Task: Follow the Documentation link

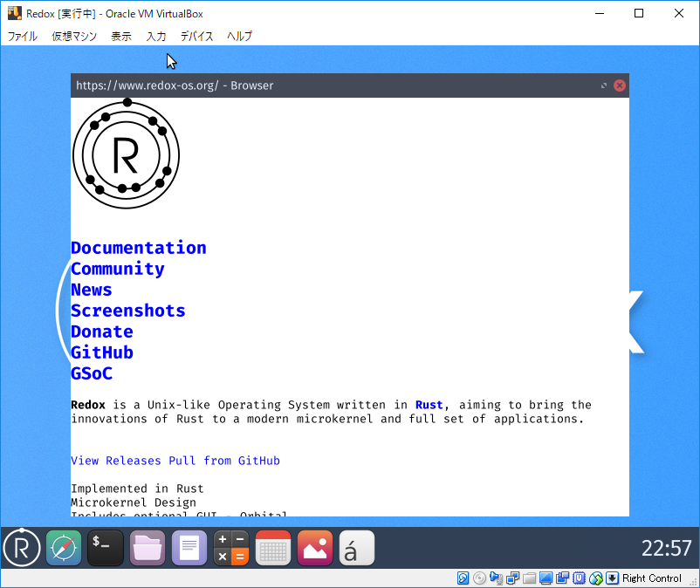Action: point(139,248)
